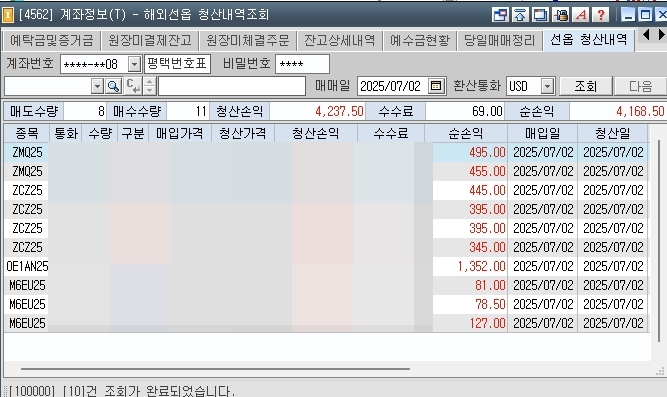The image size is (667, 397).
Task: Click the 순손익 column header in grid
Action: click(465, 133)
